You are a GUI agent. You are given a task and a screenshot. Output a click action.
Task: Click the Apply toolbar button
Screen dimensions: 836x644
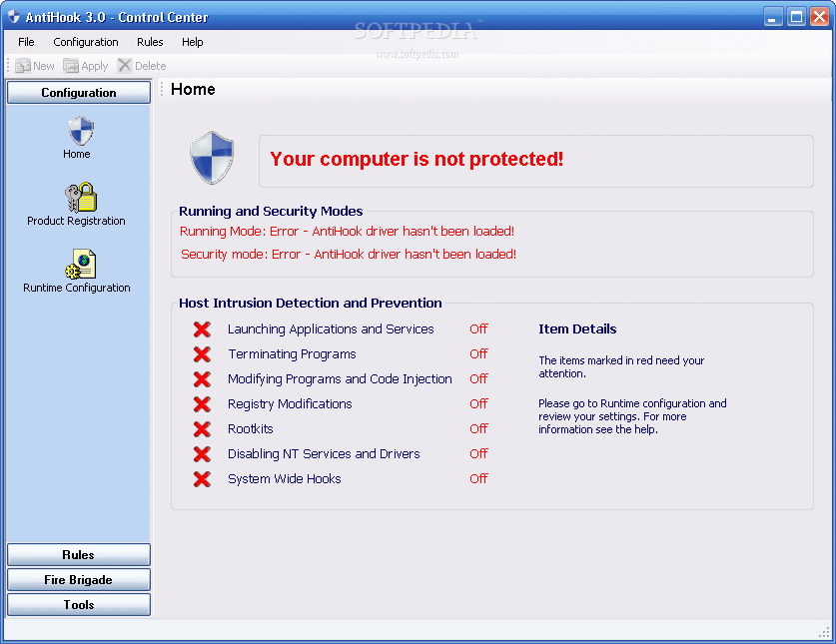(x=85, y=66)
